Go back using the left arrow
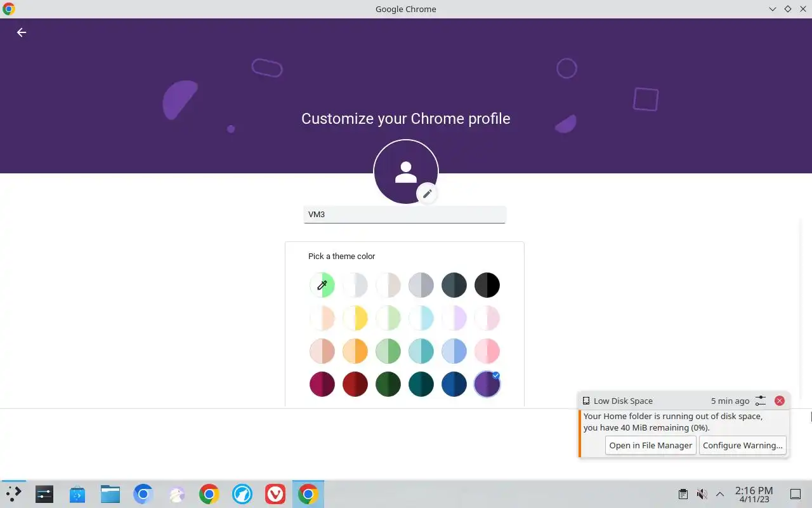This screenshot has width=812, height=508. 22,32
